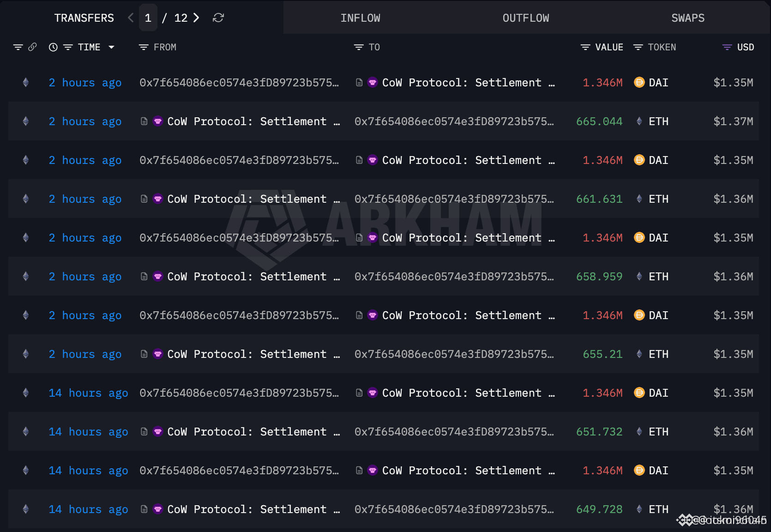Open the TOKEN column filter icon
Screen dimensions: 771x532
(638, 47)
